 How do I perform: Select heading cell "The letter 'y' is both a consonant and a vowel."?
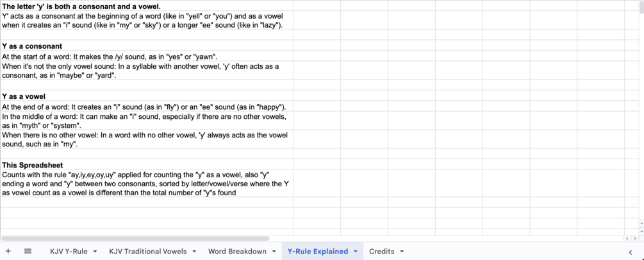[x=147, y=6]
